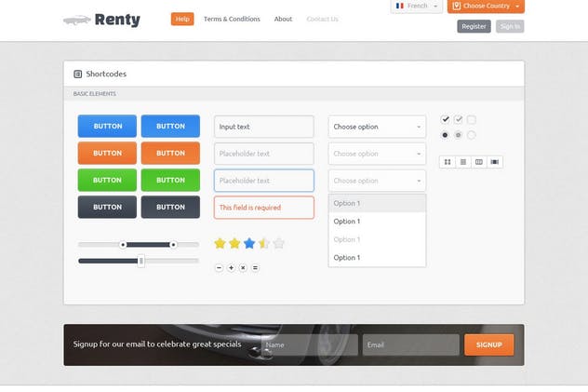The height and width of the screenshot is (392, 588).
Task: Click the round plus icon
Action: pos(231,268)
